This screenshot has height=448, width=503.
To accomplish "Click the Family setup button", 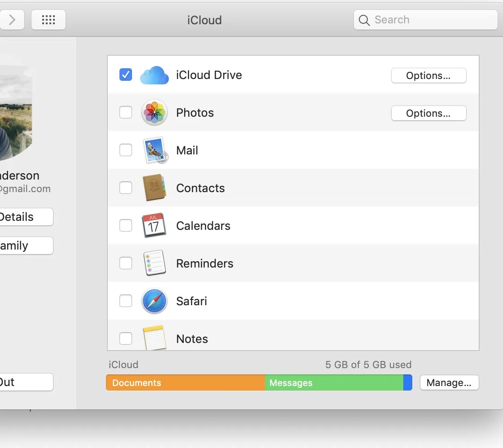I will pos(26,246).
